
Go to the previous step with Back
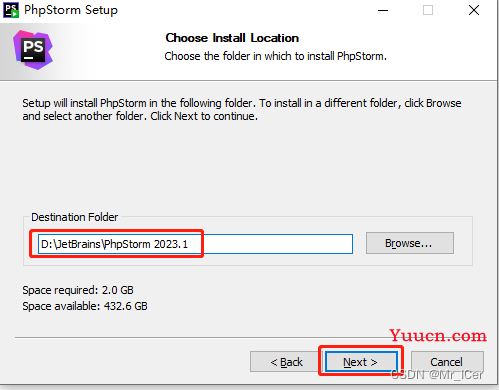coord(286,362)
